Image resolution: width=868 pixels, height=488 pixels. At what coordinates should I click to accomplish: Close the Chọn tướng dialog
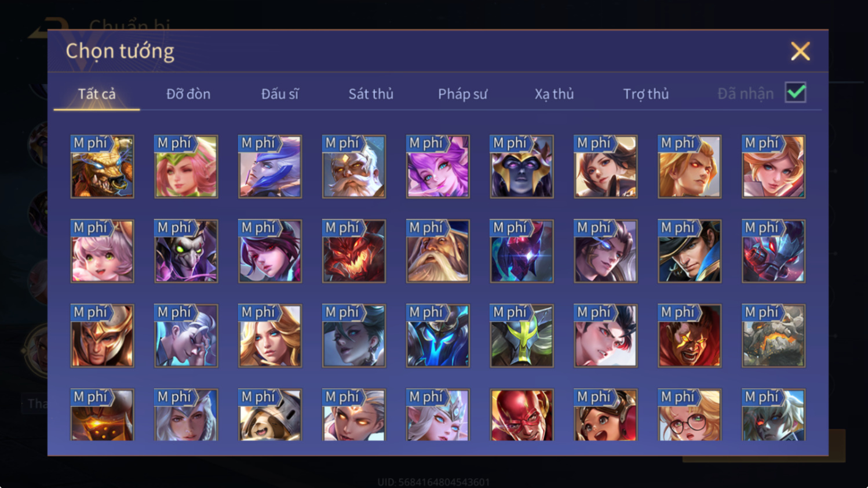coord(800,52)
